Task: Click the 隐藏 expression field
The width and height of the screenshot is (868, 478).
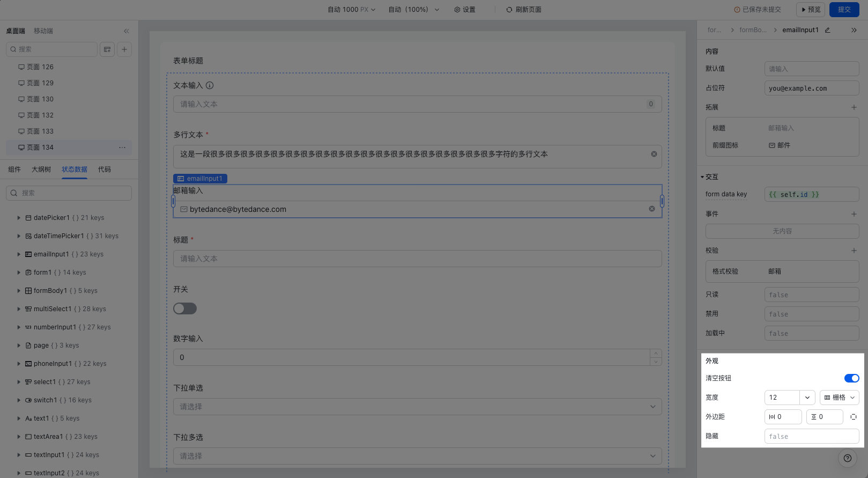Action: pyautogui.click(x=812, y=436)
